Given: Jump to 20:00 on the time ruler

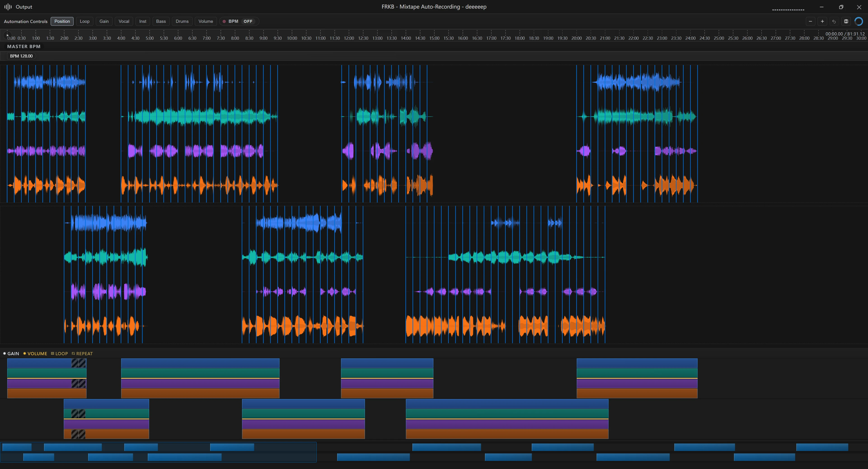Looking at the screenshot, I should pos(577,38).
